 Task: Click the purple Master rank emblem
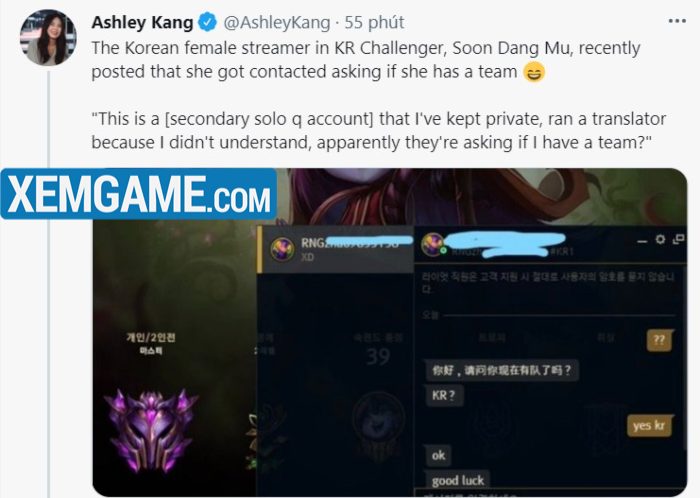coord(150,430)
